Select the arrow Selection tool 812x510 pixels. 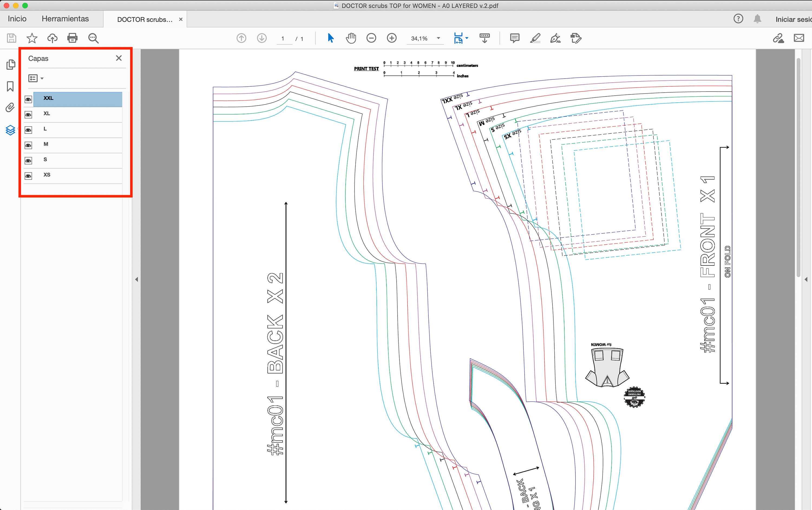coord(331,38)
